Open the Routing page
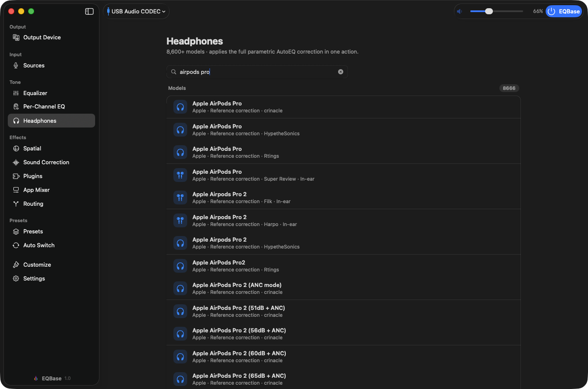This screenshot has width=588, height=389. click(51, 204)
